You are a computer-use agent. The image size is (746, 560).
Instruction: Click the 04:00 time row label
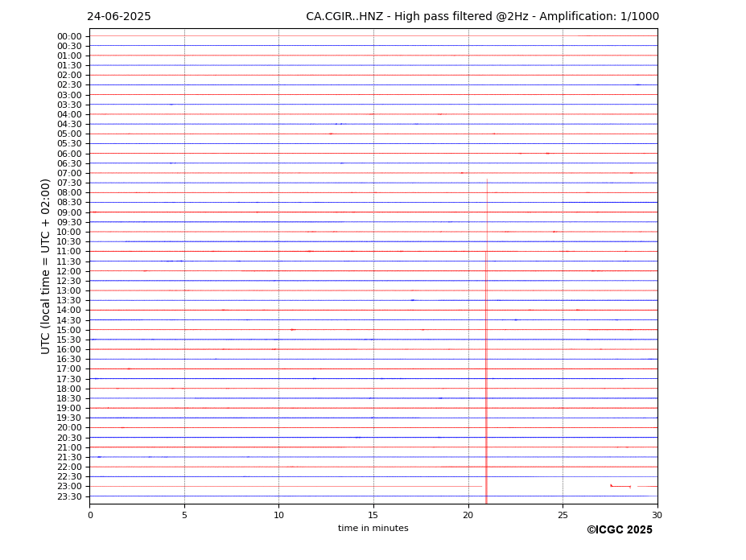[x=69, y=115]
